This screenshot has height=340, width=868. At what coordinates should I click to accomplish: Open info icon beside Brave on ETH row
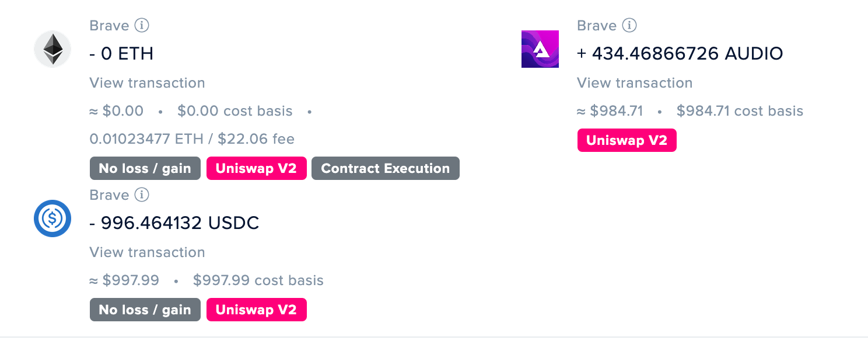[x=142, y=26]
